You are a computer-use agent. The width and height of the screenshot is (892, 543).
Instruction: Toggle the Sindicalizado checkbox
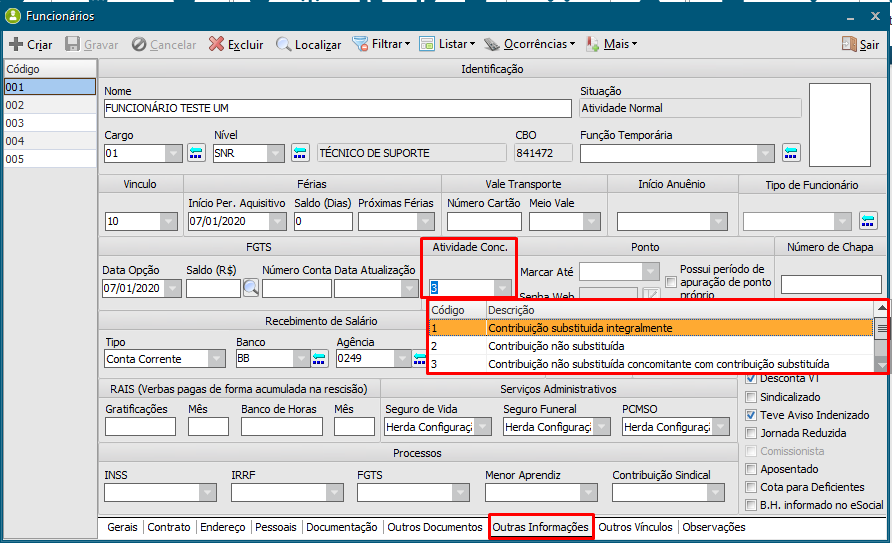point(753,397)
